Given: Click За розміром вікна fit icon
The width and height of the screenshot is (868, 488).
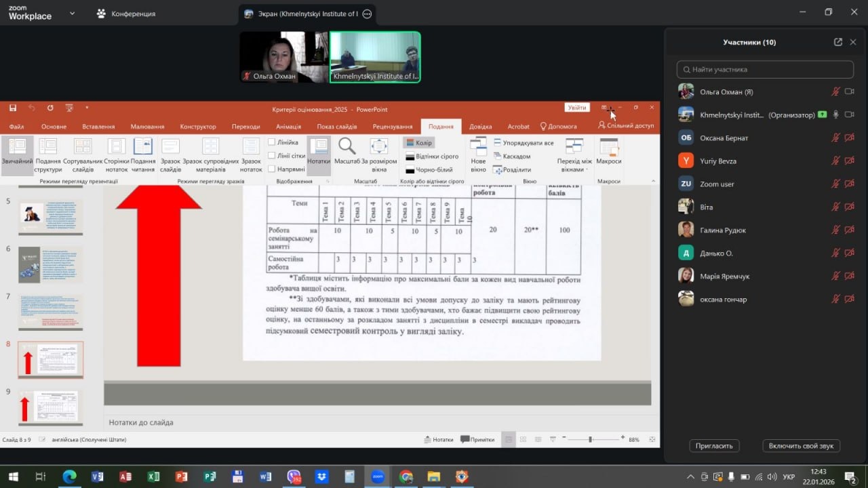Looking at the screenshot, I should pos(379,146).
